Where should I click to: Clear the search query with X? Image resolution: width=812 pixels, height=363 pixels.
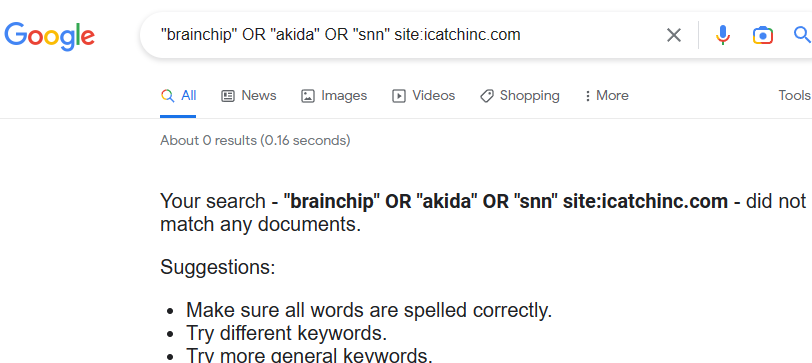tap(673, 35)
